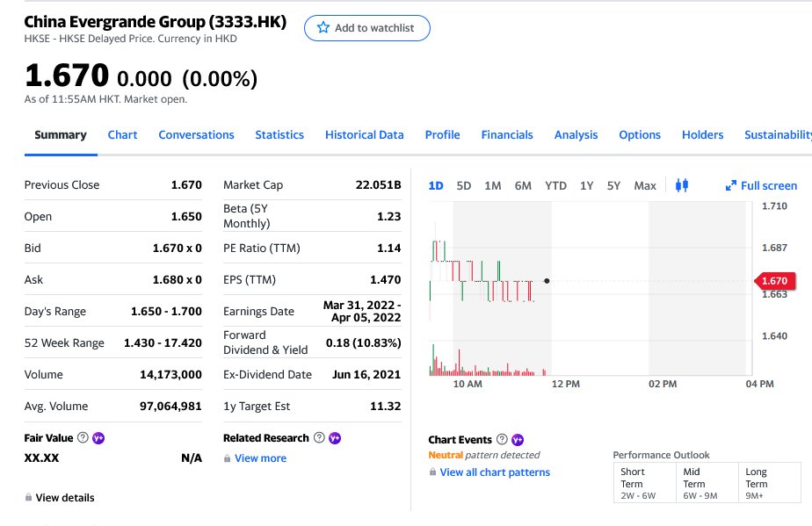Switch chart range to 5D
The width and height of the screenshot is (812, 526).
click(x=463, y=186)
